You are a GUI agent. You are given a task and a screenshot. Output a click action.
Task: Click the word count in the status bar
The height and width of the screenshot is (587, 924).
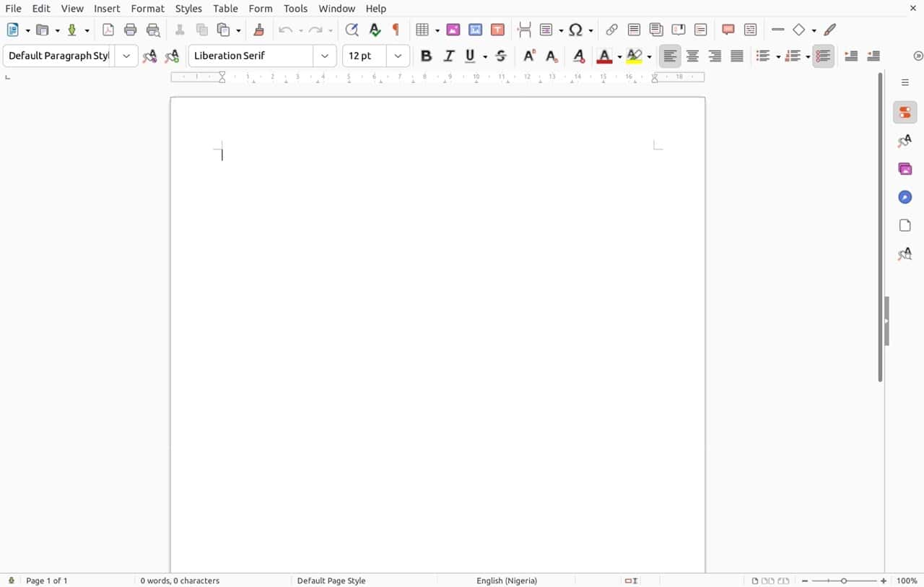click(x=180, y=581)
